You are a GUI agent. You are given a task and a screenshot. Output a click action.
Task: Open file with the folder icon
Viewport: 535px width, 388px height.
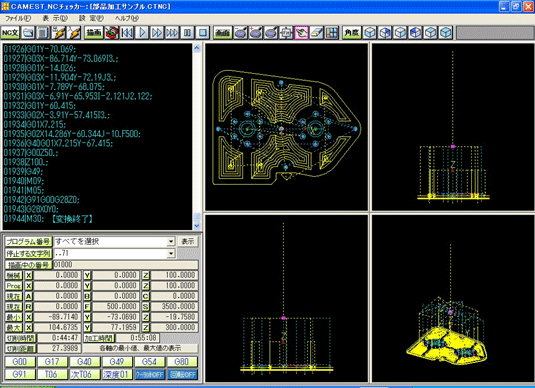pyautogui.click(x=28, y=33)
